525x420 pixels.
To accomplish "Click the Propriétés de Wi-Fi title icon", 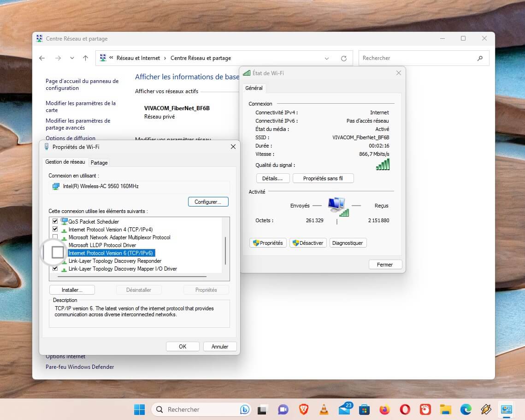I will point(47,147).
